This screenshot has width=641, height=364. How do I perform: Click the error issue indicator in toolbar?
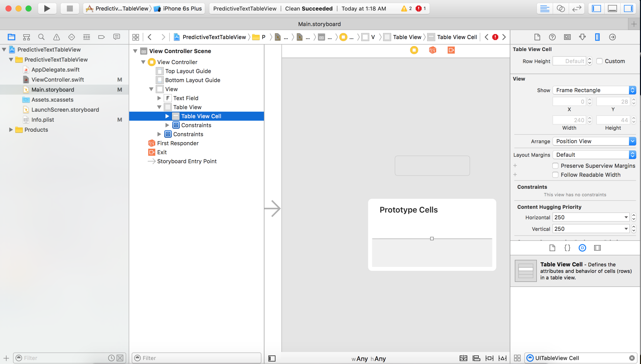pyautogui.click(x=420, y=8)
